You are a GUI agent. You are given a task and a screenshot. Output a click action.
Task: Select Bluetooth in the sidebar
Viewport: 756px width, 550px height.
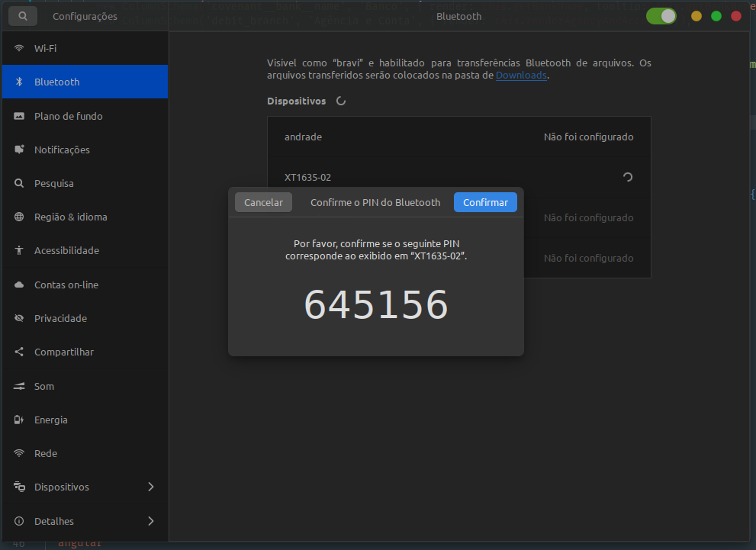point(85,82)
